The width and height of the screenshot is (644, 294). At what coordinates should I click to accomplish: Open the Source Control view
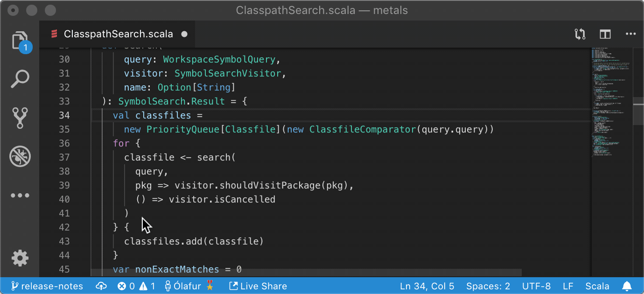point(20,118)
